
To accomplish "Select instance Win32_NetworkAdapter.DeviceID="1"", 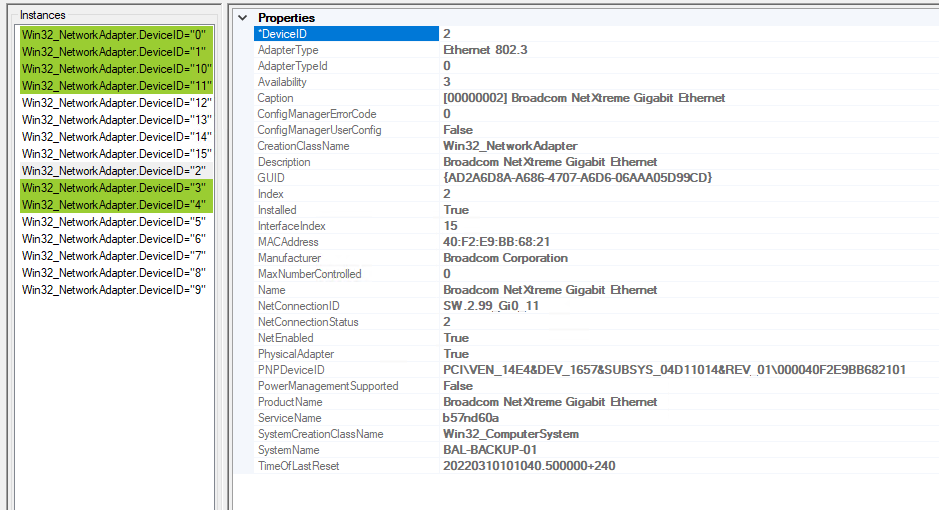I will click(x=114, y=52).
